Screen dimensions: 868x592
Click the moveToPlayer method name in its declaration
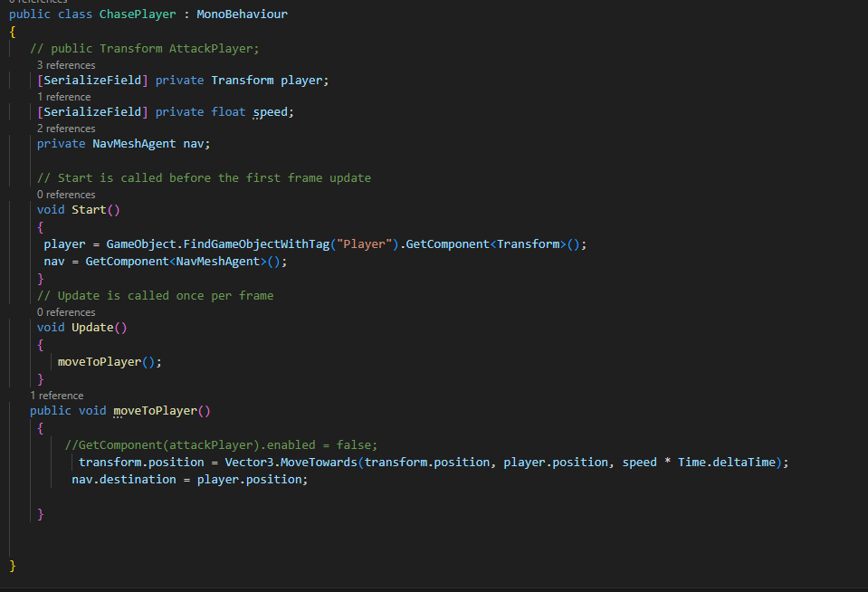coord(155,411)
